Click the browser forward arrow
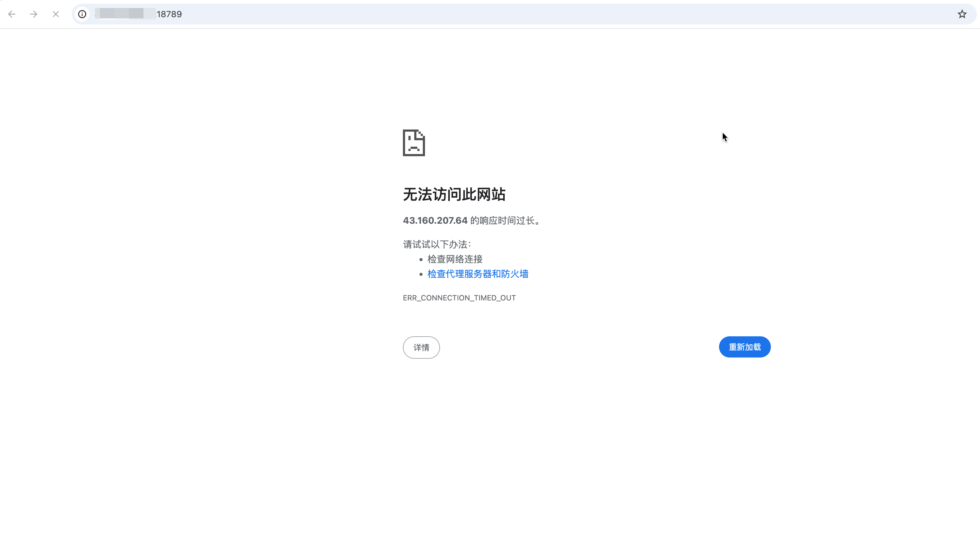 [33, 14]
